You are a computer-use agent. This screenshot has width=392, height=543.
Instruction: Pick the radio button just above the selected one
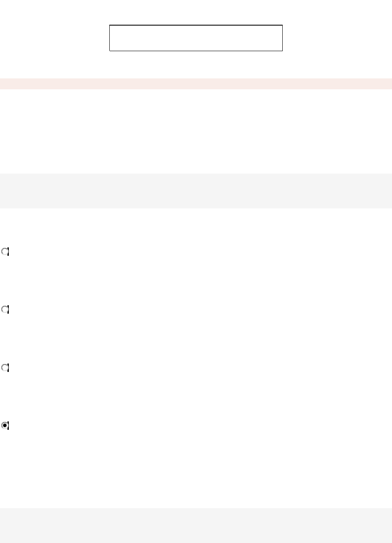pyautogui.click(x=5, y=367)
